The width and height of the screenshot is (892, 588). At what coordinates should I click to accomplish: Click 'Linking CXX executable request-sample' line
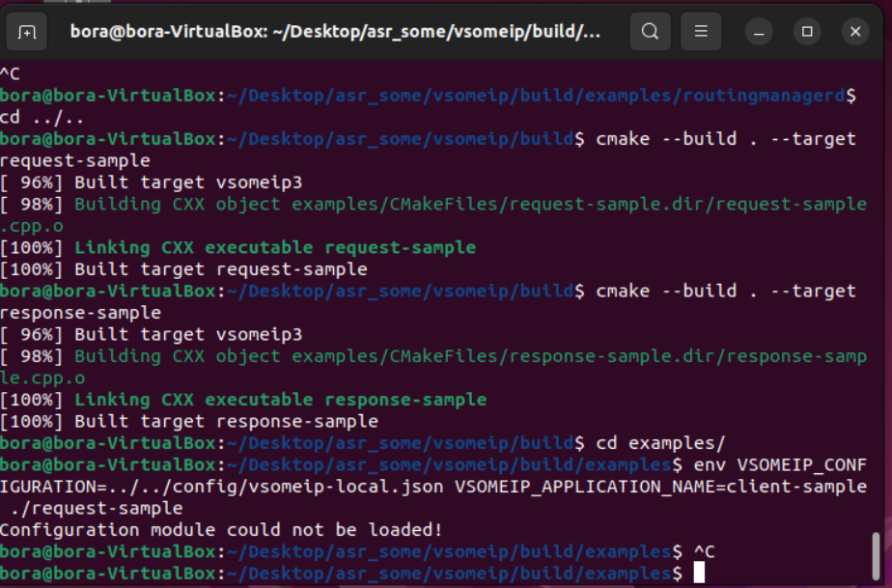tap(237, 247)
